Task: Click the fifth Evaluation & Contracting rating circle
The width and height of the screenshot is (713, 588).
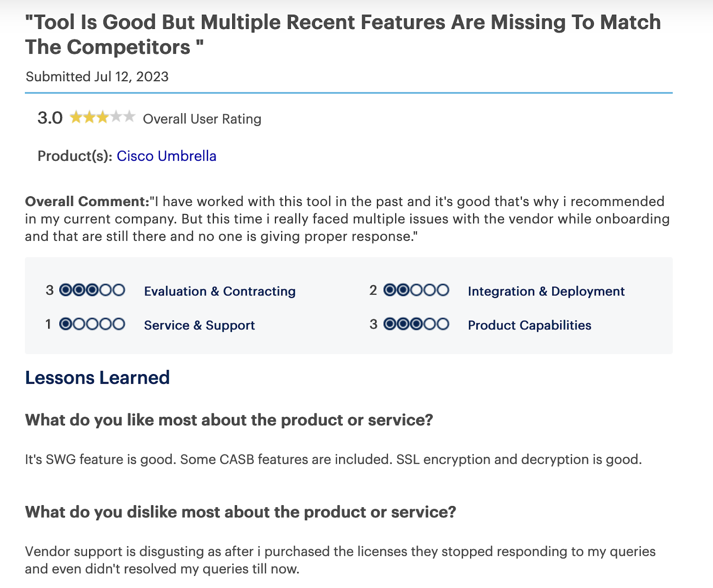Action: 119,290
